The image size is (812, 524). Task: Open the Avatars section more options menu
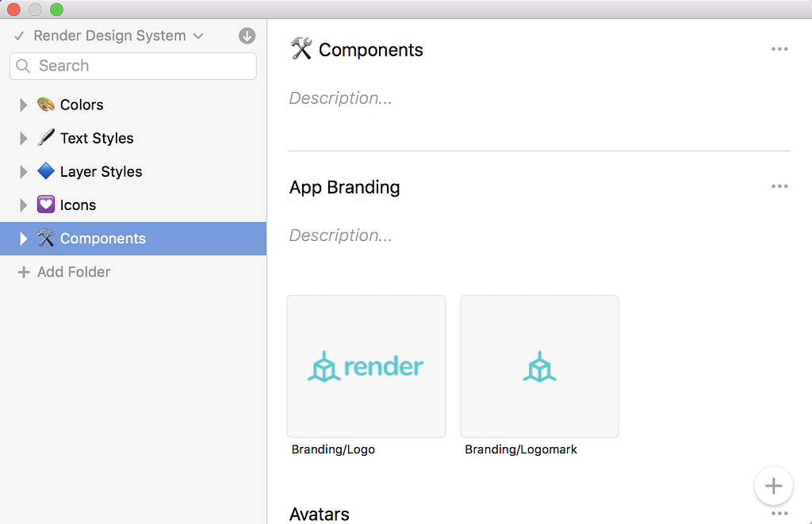tap(779, 514)
